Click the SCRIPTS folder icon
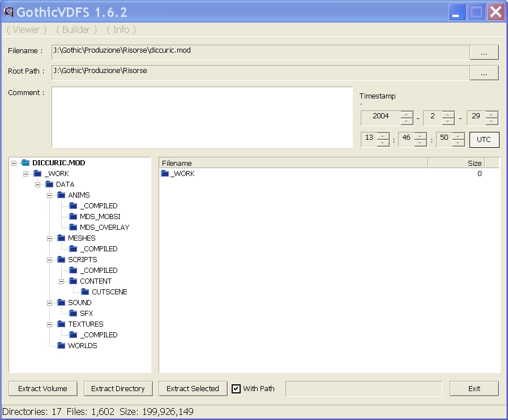The image size is (508, 420). click(62, 259)
